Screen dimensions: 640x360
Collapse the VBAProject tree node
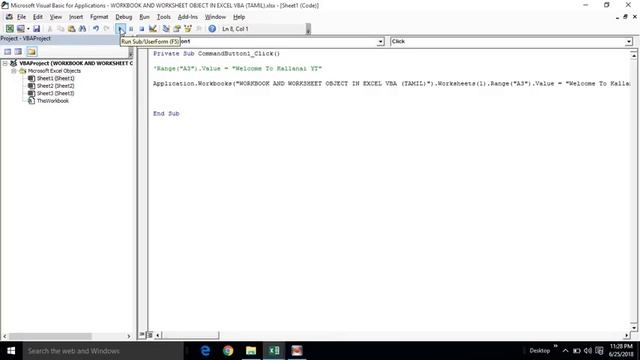(x=5, y=63)
